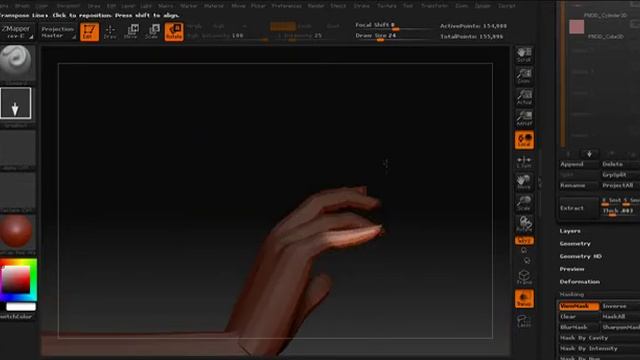Select the Move transpose icon in top shelf
This screenshot has height=360, width=640.
131,32
